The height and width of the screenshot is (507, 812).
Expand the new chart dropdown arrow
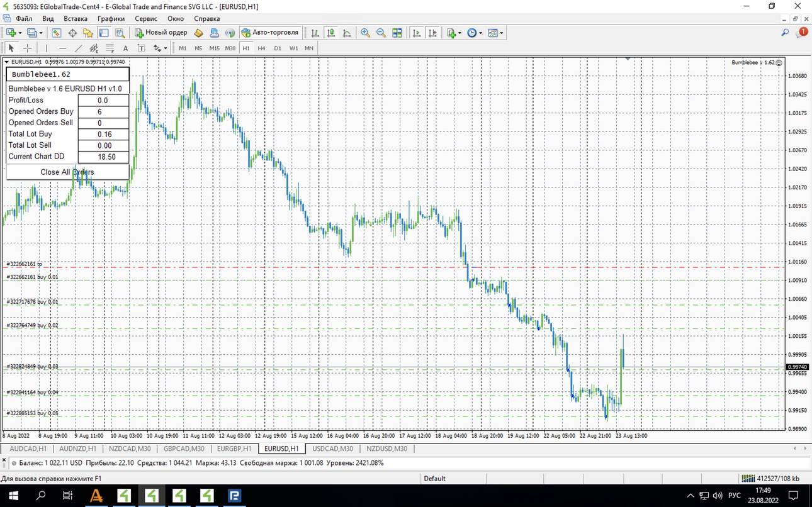tap(20, 33)
